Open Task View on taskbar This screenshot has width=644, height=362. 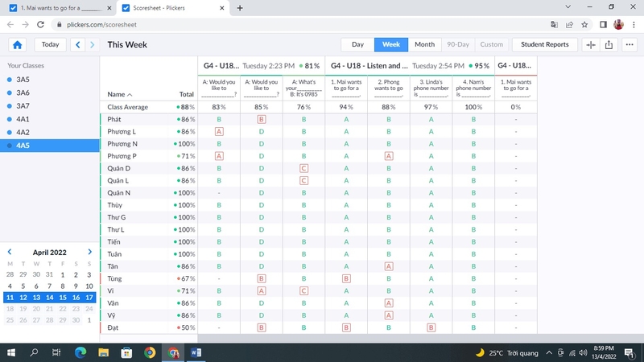[56, 352]
